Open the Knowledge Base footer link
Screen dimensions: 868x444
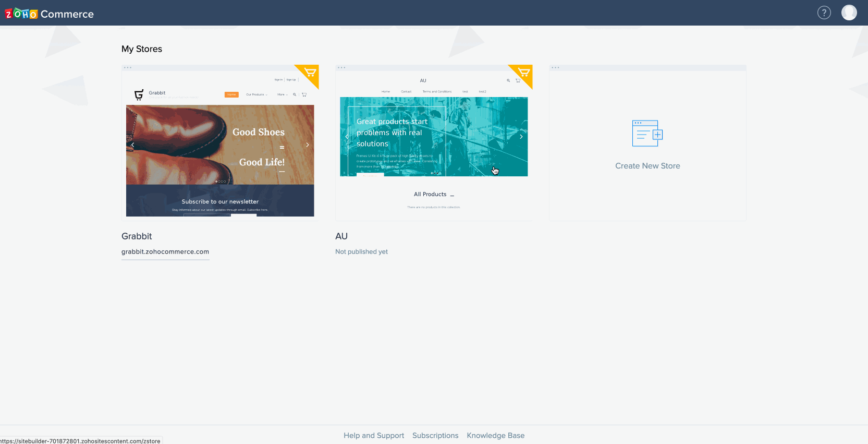click(495, 435)
